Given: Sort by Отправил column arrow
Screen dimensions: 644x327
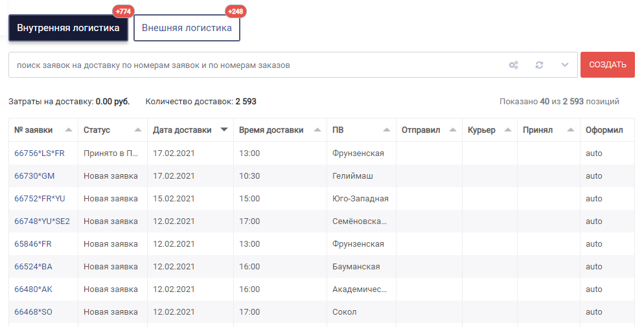Looking at the screenshot, I should click(453, 130).
